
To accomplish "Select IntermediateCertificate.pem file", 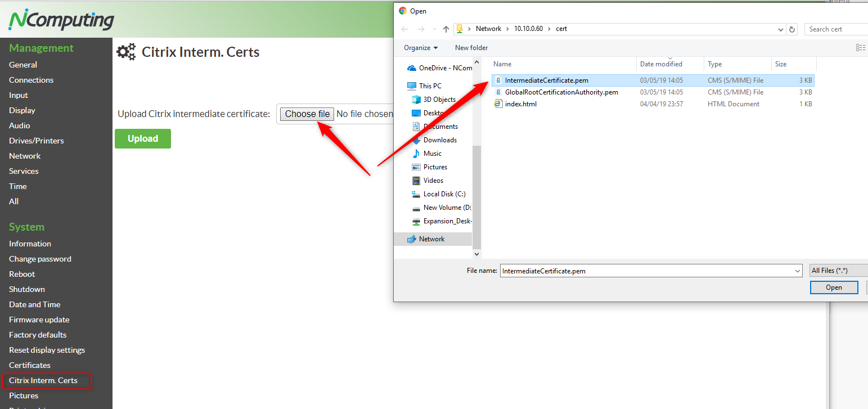I will point(653,80).
